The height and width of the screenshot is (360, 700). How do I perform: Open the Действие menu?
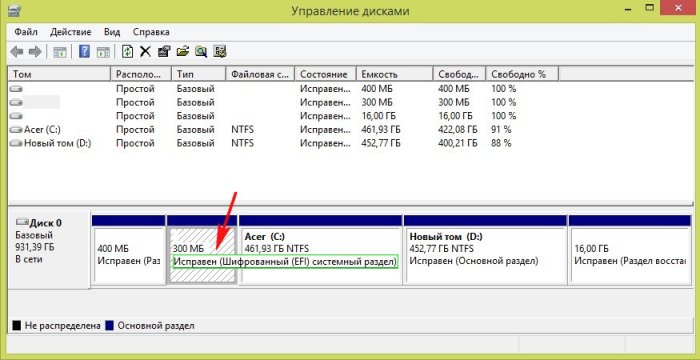coord(71,32)
